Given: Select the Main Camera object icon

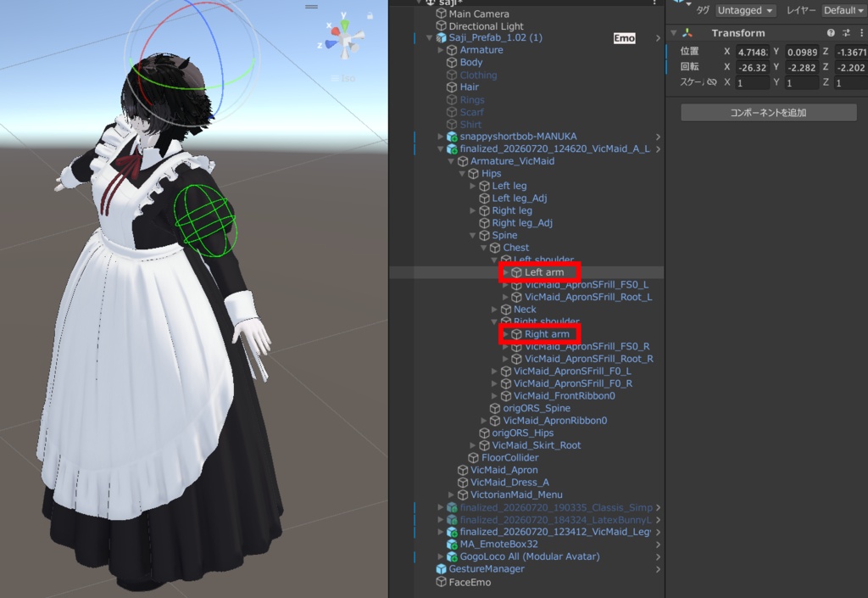Looking at the screenshot, I should pos(441,14).
